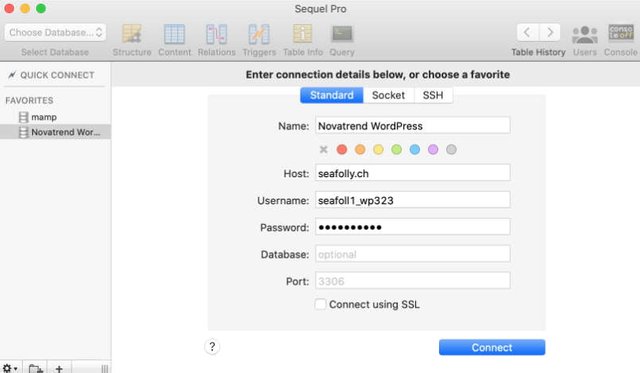Open the Structure view icon
640x373 pixels.
(x=132, y=34)
